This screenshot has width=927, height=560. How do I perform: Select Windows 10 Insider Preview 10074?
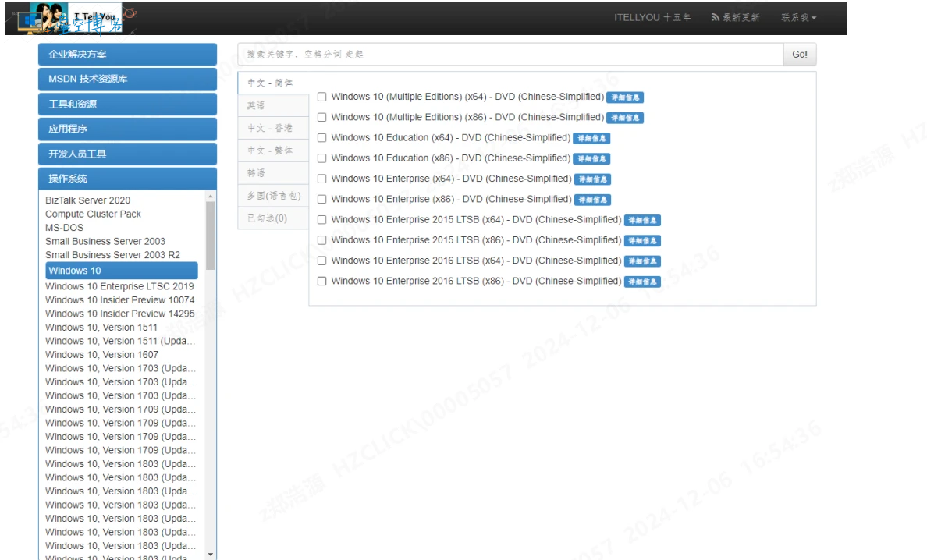coord(120,300)
